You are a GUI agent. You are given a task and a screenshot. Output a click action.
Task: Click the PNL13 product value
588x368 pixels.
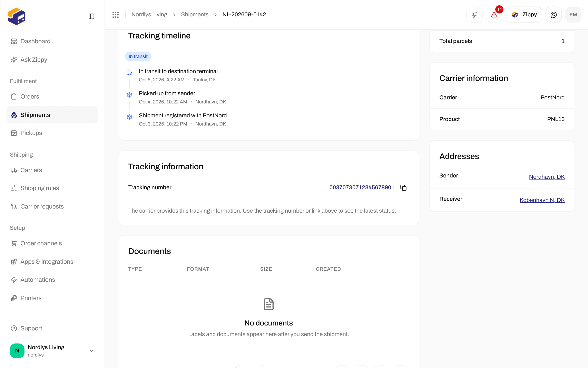(x=556, y=119)
